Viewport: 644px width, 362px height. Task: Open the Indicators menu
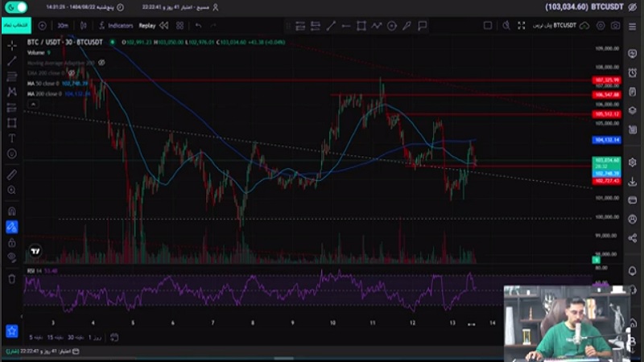[117, 25]
